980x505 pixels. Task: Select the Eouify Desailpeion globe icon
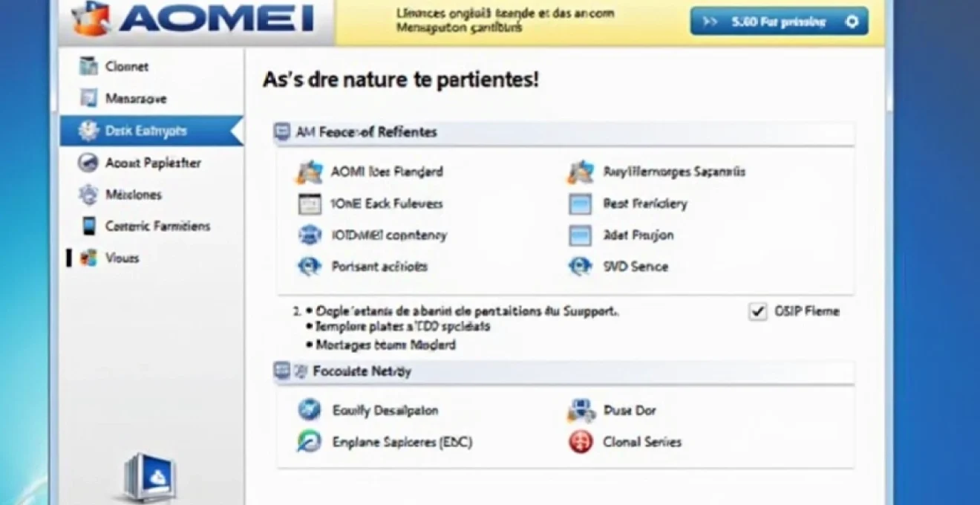(310, 409)
